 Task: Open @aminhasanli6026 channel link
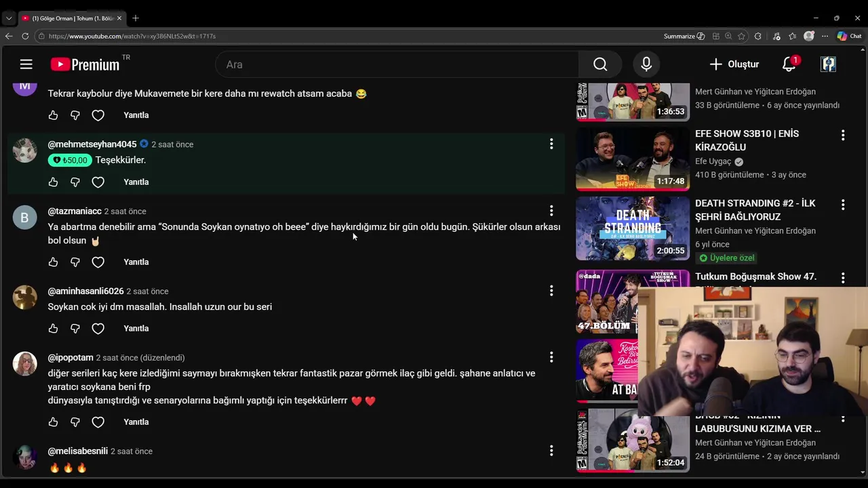(x=85, y=291)
